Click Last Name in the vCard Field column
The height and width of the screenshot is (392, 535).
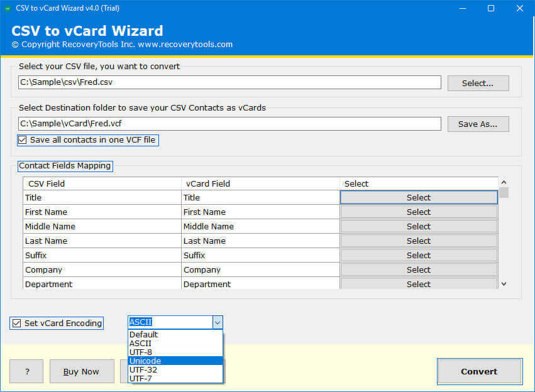click(260, 241)
